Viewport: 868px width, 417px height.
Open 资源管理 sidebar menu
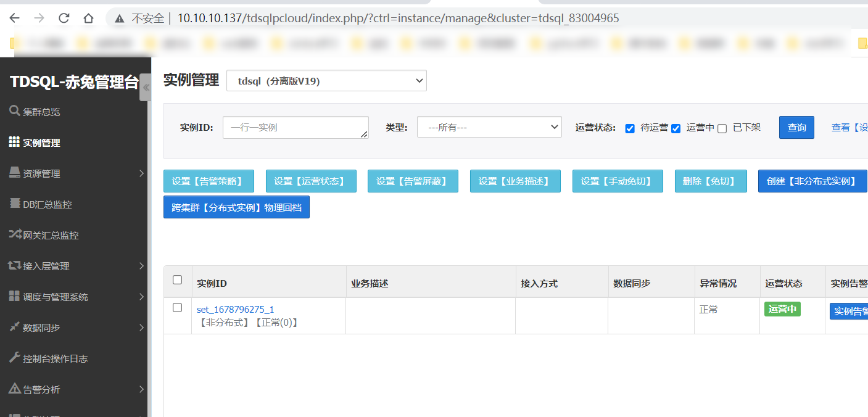[41, 173]
